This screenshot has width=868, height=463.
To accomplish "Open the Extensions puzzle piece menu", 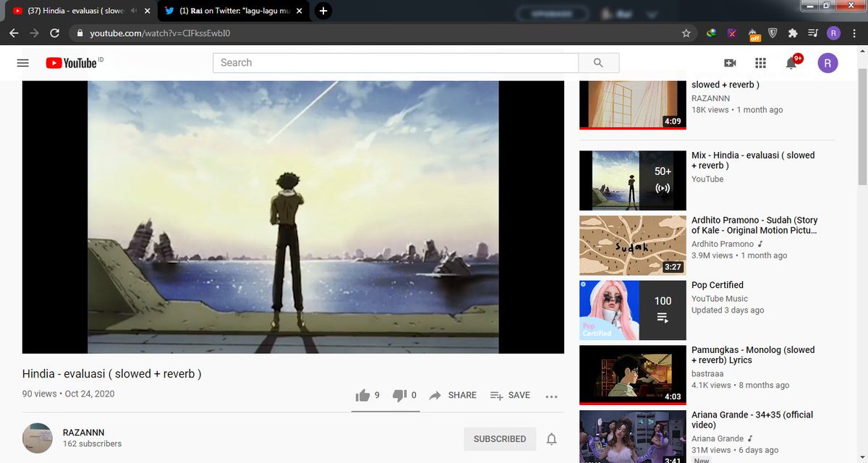I will coord(793,33).
